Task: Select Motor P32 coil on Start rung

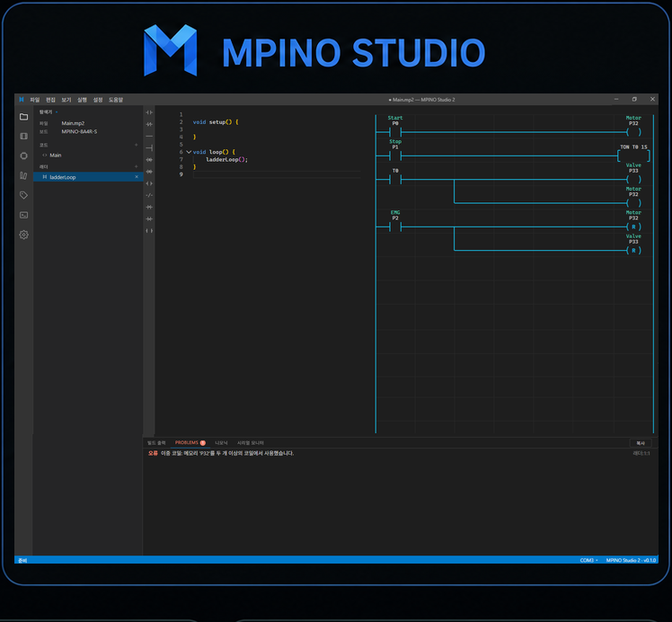Action: click(x=633, y=132)
